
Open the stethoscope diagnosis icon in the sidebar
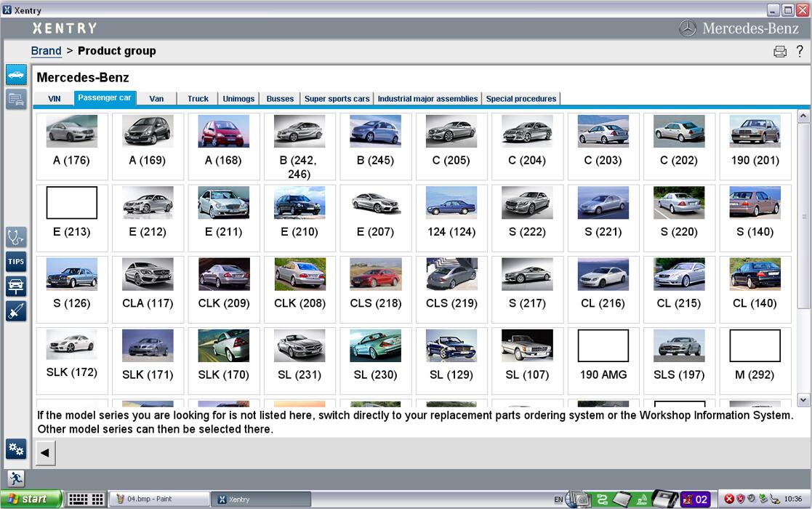point(16,237)
